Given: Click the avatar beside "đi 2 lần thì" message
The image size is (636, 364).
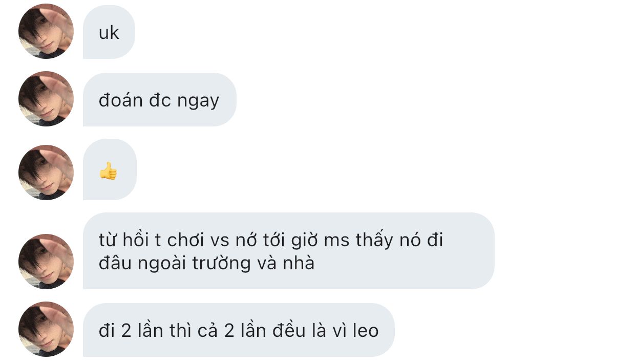Looking at the screenshot, I should click(x=46, y=329).
